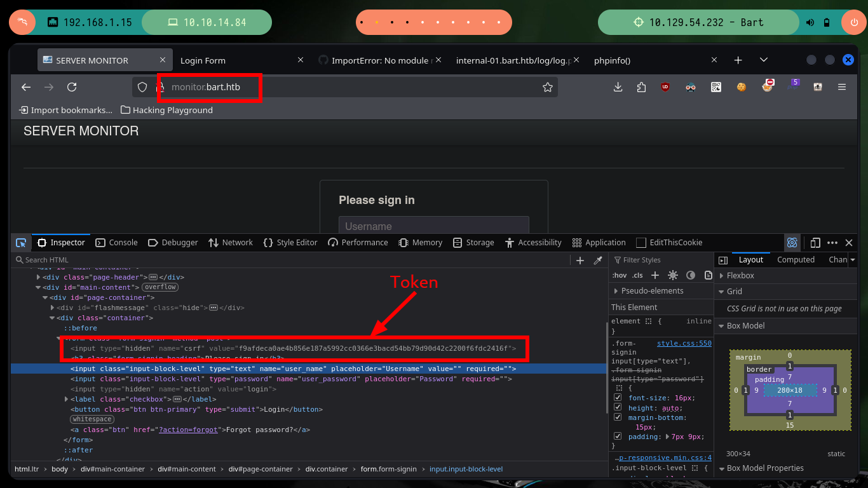Open the Debugger tab
The width and height of the screenshot is (868, 488).
(173, 243)
